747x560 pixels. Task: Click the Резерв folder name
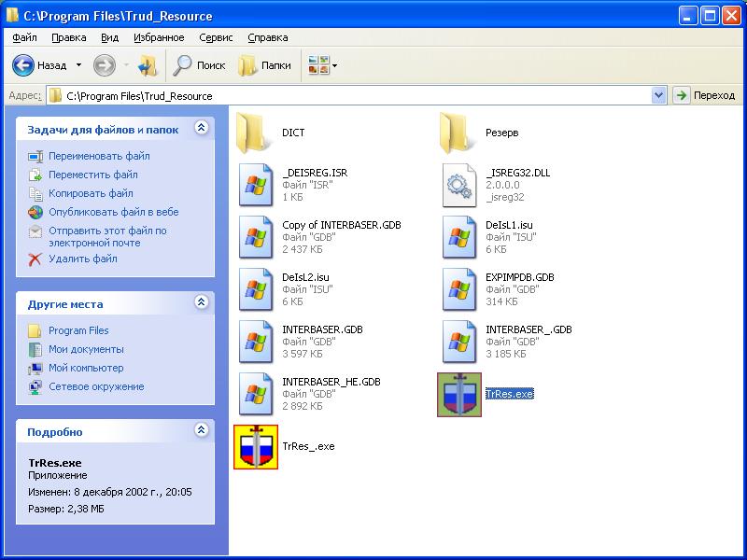click(x=501, y=133)
